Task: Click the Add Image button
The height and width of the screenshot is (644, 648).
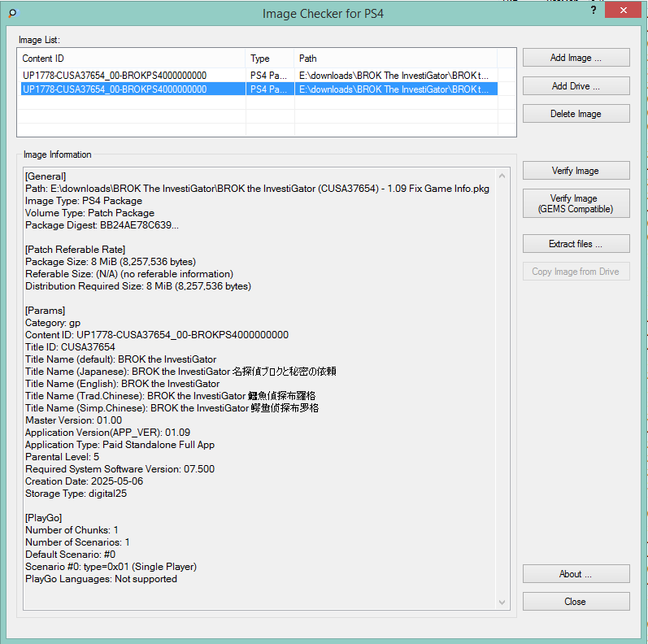Action: pos(576,58)
